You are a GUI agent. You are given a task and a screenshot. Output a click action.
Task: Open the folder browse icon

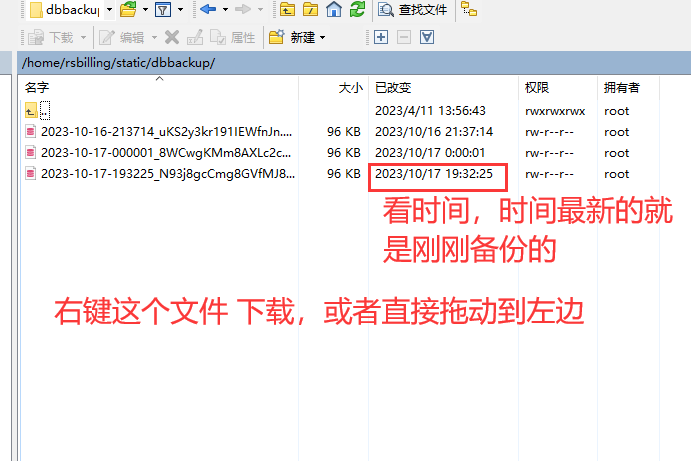(127, 11)
